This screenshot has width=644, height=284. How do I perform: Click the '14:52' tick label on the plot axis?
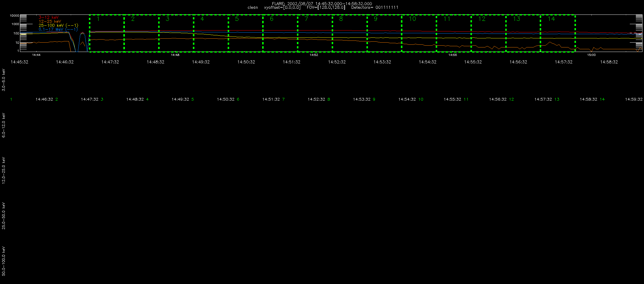(314, 55)
